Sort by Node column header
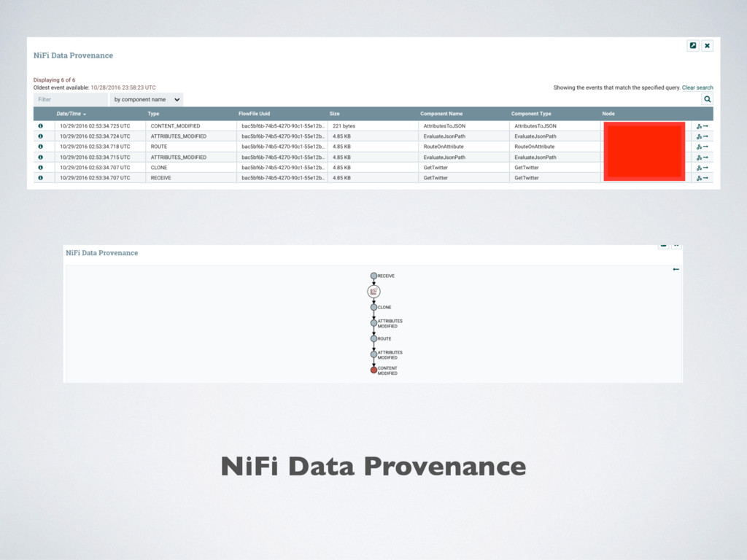 (608, 114)
